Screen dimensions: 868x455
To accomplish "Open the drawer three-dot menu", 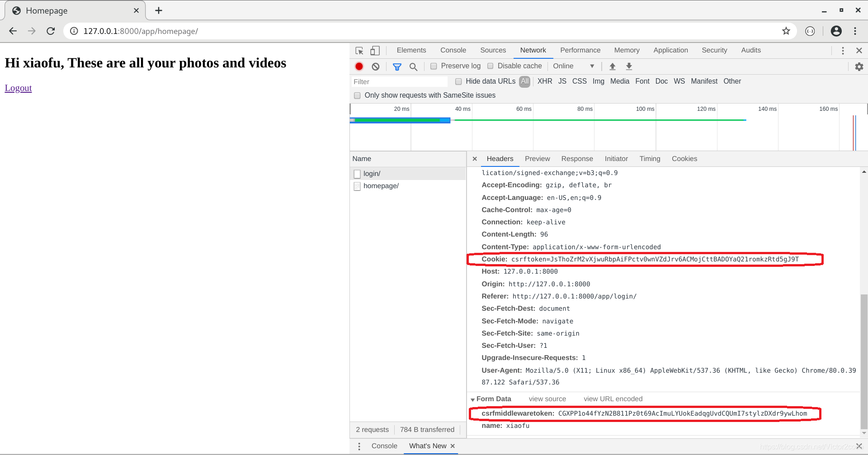I will pos(359,446).
